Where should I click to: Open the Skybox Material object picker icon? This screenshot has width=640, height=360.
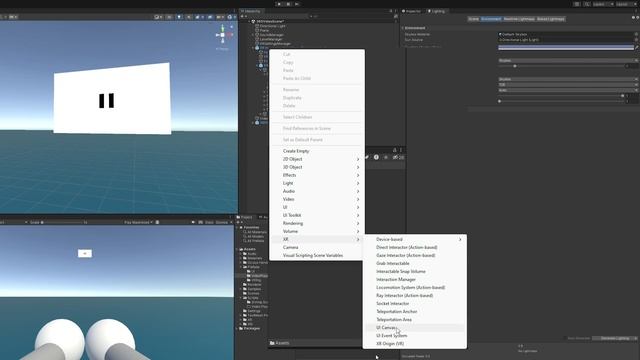[636, 34]
